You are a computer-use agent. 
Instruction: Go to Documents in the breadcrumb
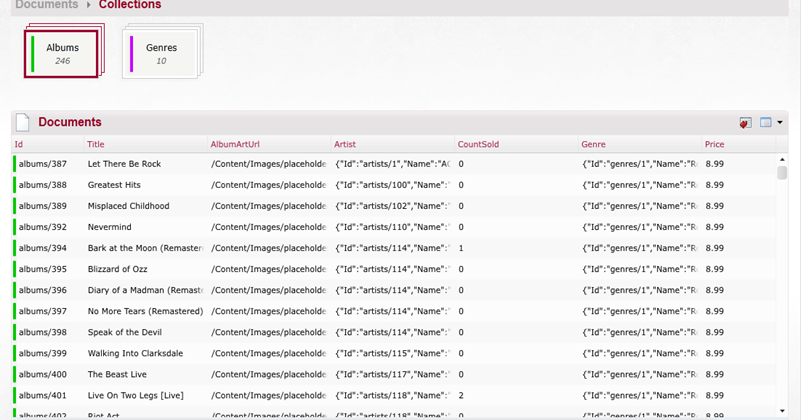click(x=46, y=5)
